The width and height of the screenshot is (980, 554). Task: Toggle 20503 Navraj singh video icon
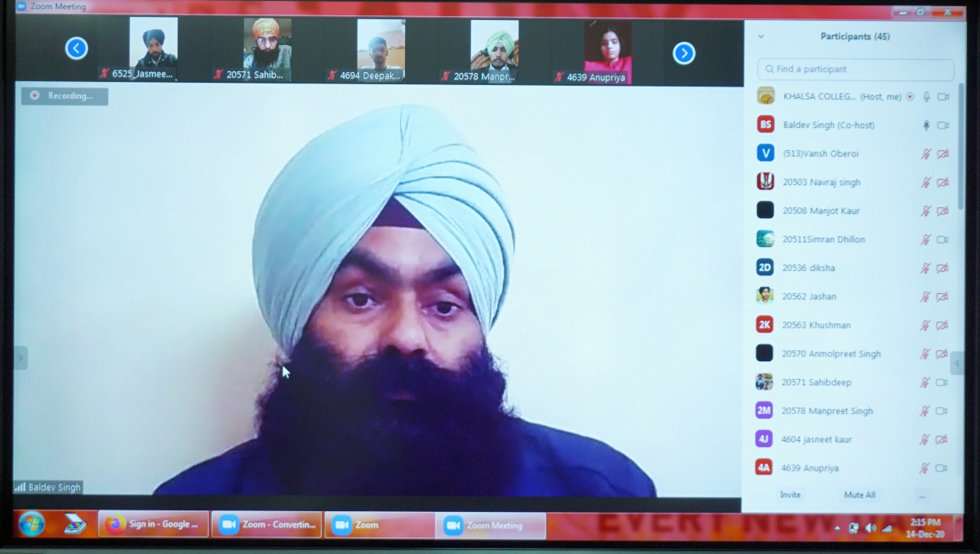[943, 182]
